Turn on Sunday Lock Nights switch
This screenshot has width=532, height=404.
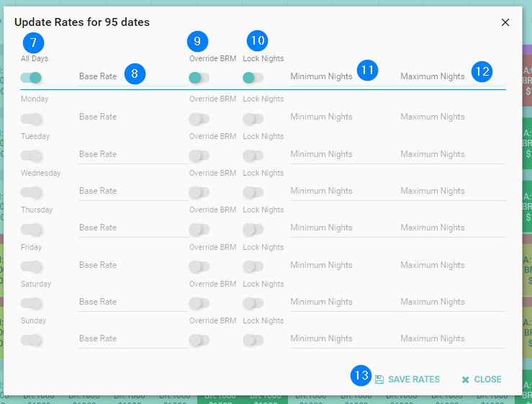(x=253, y=340)
